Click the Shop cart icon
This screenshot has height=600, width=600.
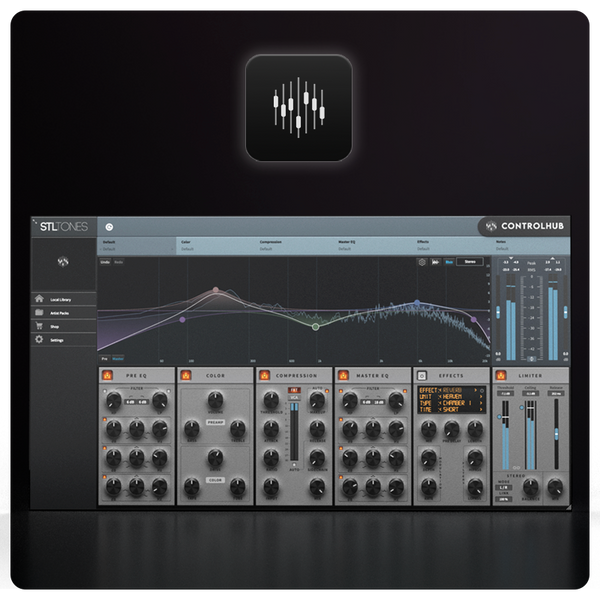point(39,326)
